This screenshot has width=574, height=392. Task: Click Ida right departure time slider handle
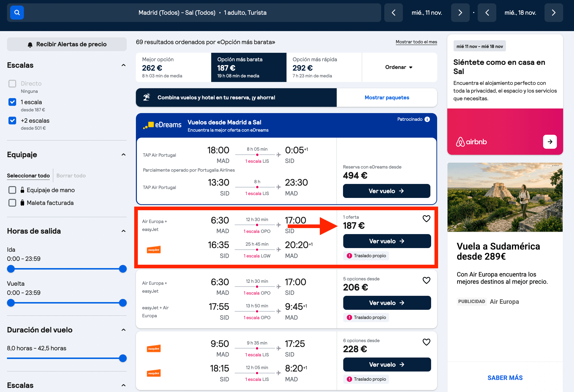pos(123,269)
